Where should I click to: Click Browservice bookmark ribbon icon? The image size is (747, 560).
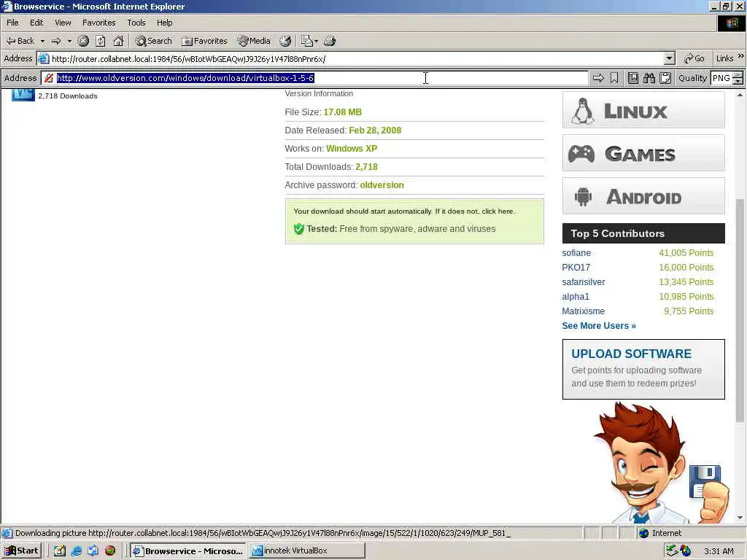(614, 78)
